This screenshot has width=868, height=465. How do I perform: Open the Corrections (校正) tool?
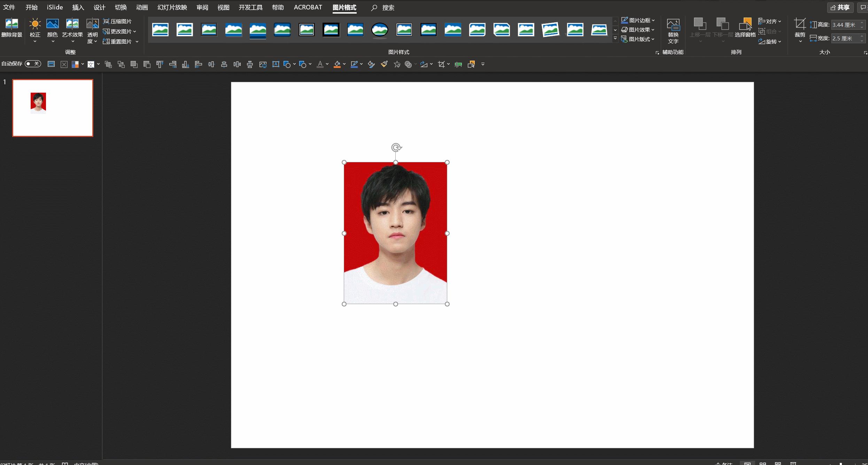(35, 24)
